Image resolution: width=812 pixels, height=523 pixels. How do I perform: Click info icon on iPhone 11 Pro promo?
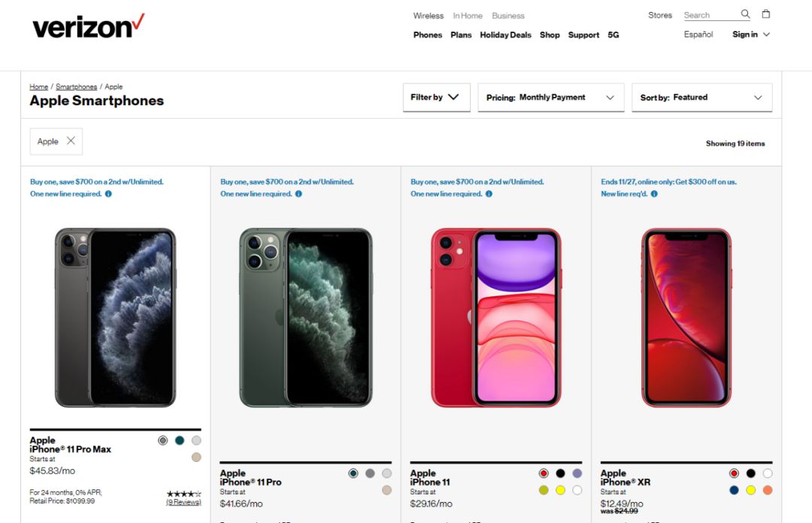(298, 194)
